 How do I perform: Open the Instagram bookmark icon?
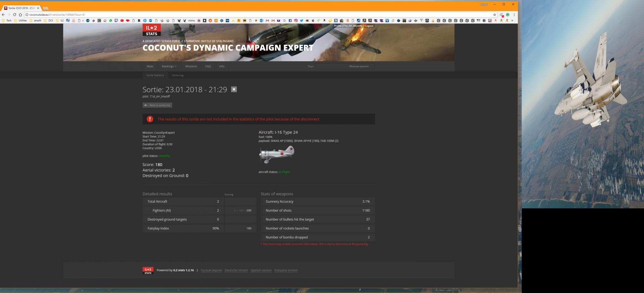click(x=296, y=20)
